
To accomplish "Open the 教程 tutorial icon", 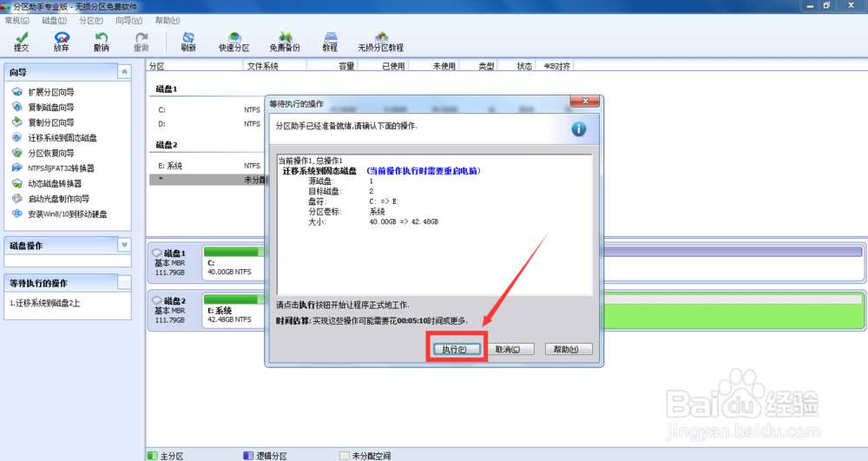I will coord(330,42).
